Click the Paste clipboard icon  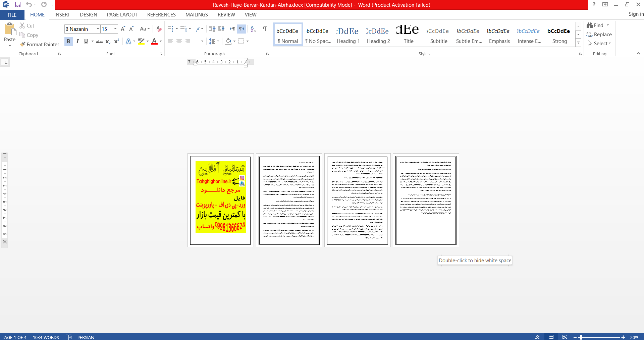click(x=10, y=29)
